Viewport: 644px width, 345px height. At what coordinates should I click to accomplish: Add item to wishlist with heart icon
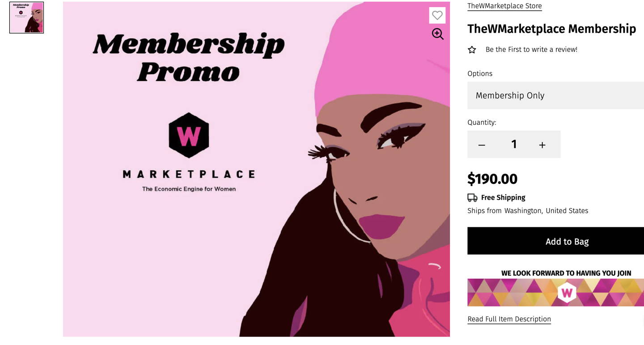437,16
